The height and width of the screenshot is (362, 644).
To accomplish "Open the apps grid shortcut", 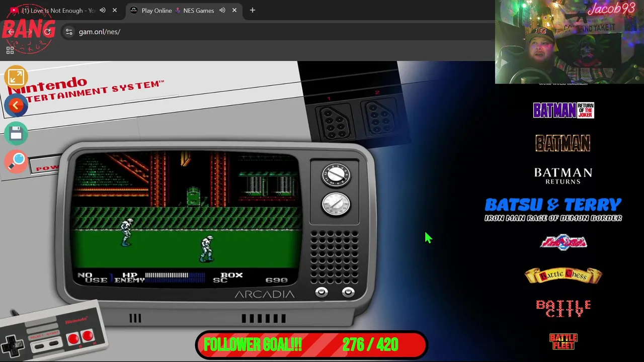I will coord(10,50).
